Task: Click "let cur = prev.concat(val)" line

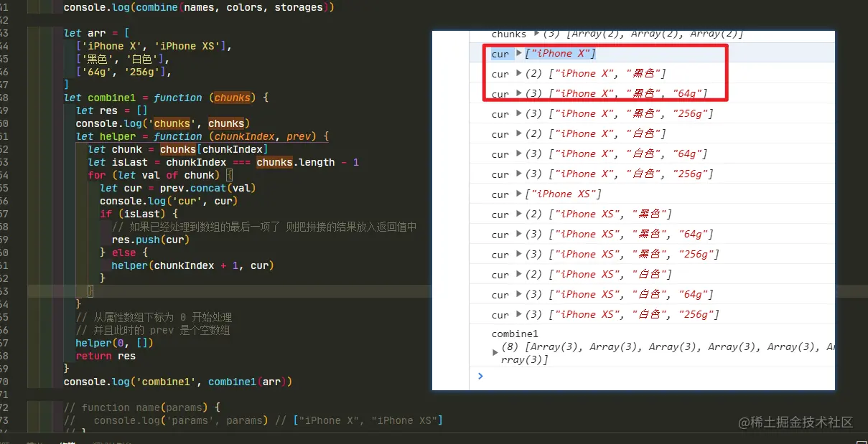Action: 178,188
